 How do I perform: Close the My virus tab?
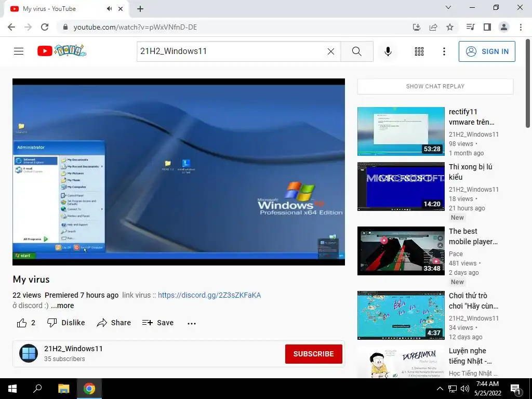pyautogui.click(x=121, y=9)
